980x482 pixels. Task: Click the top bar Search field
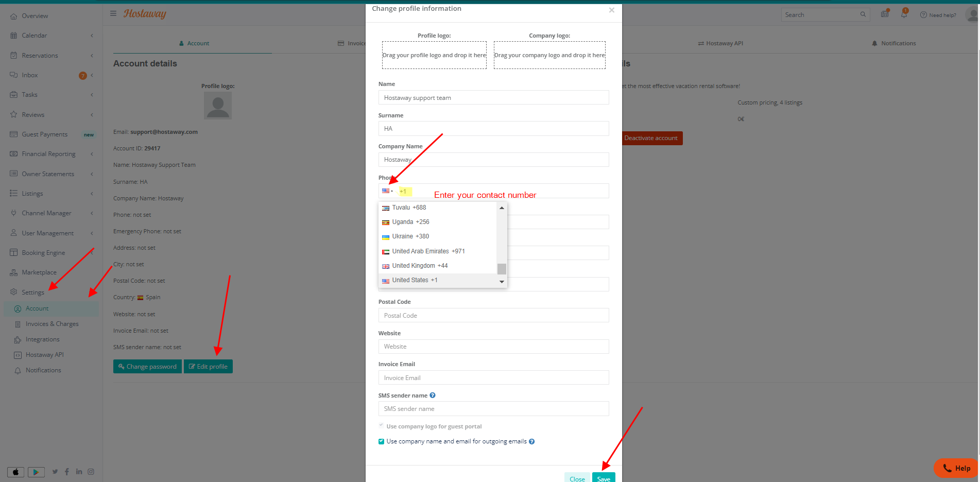click(x=825, y=15)
